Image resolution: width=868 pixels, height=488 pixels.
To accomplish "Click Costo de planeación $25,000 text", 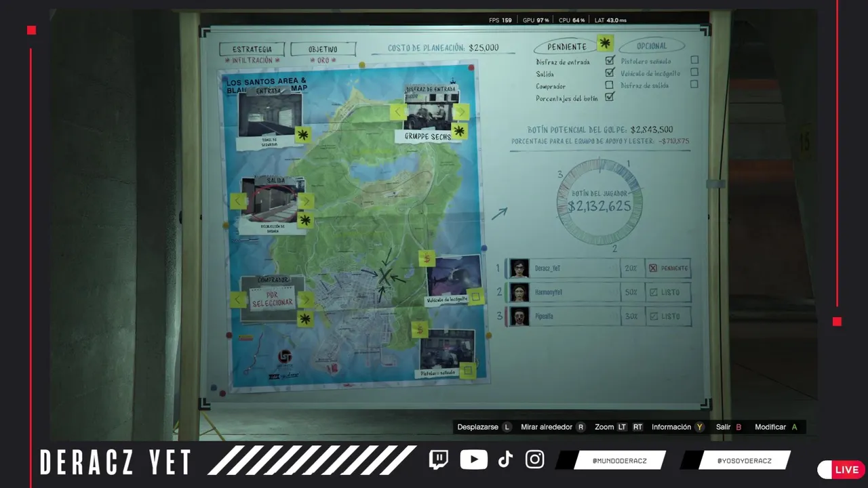I will tap(443, 48).
